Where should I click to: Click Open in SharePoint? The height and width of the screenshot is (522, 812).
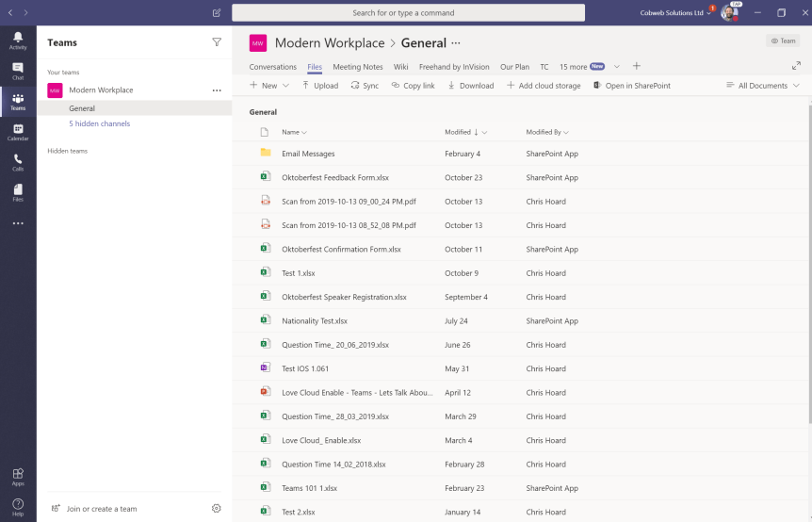[x=632, y=86]
